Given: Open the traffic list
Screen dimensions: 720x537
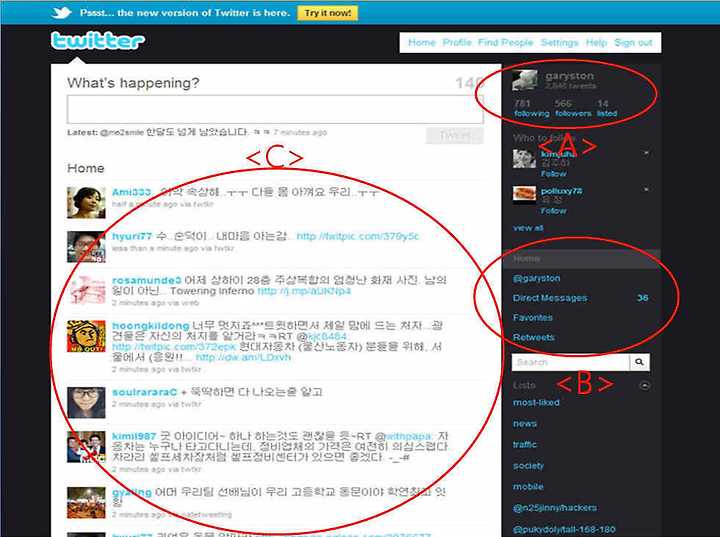Looking at the screenshot, I should (x=525, y=444).
